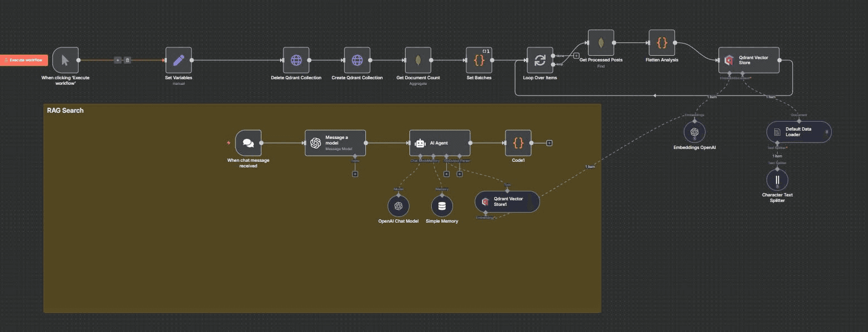Click the 'Embeddings' label above Embeddings OpenAI
The width and height of the screenshot is (868, 332).
695,115
